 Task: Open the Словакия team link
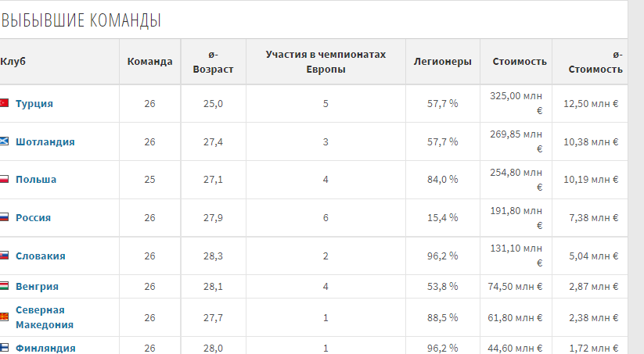[x=41, y=256]
